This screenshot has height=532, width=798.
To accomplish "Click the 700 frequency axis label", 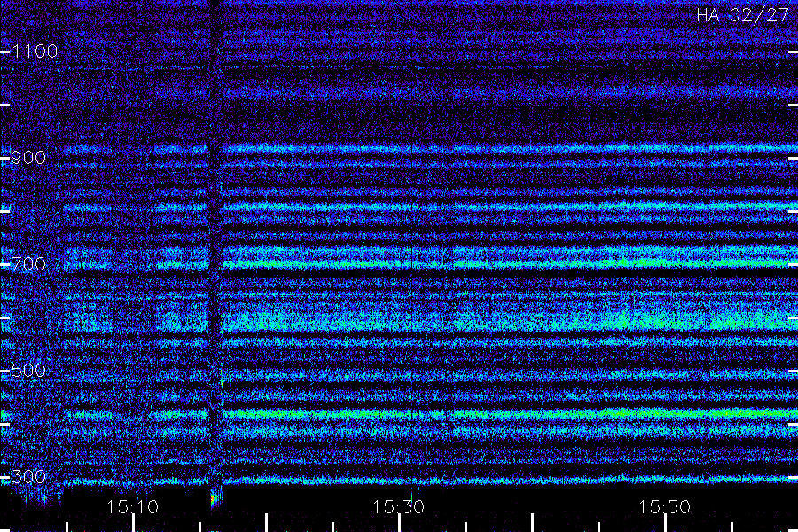I will pyautogui.click(x=28, y=264).
